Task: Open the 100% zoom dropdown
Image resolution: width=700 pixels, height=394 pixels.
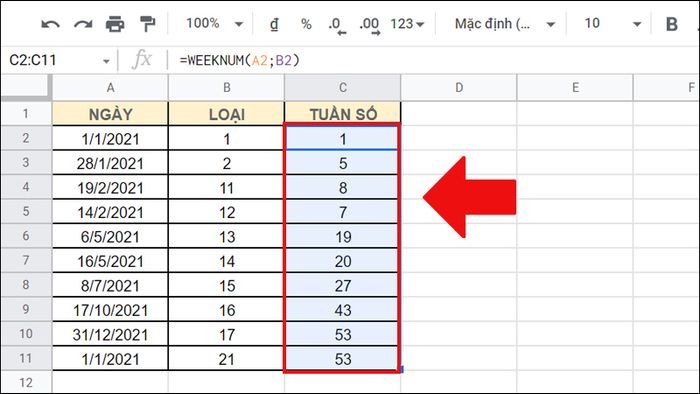Action: pos(215,24)
